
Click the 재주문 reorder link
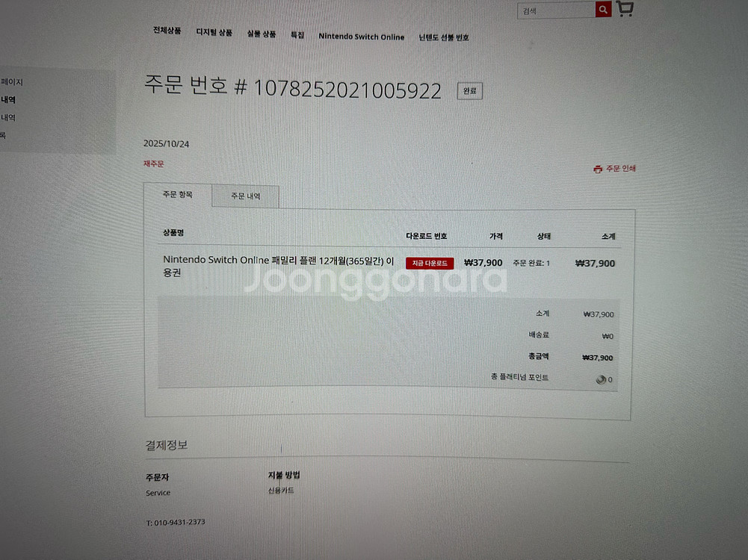[x=153, y=164]
